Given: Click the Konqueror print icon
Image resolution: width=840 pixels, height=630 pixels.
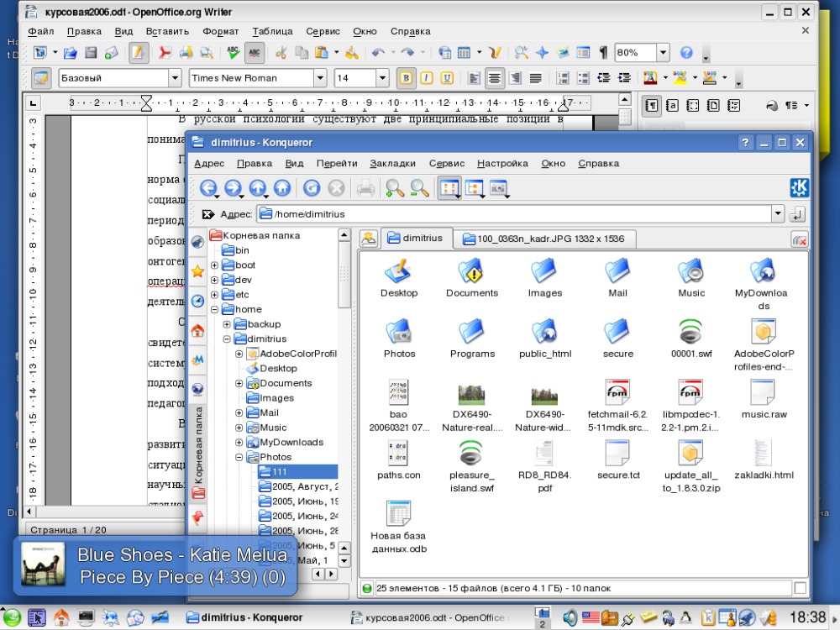Looking at the screenshot, I should point(365,188).
